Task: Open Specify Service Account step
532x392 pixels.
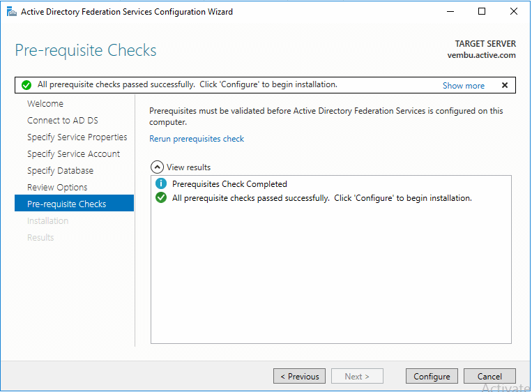Action: point(73,154)
